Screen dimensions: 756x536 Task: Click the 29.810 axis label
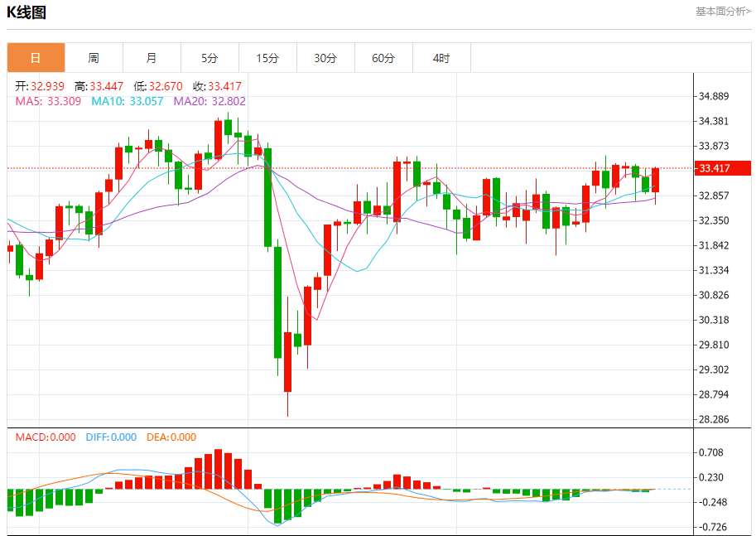click(x=714, y=345)
